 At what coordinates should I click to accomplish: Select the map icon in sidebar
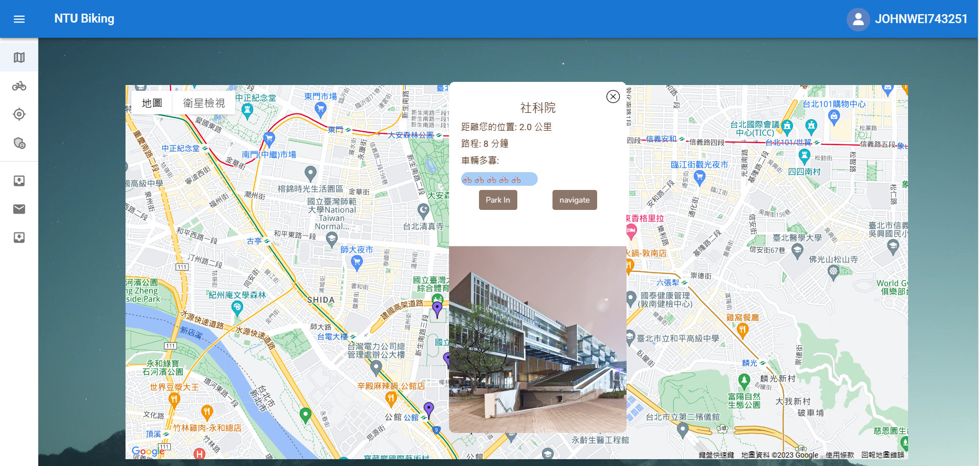click(19, 58)
